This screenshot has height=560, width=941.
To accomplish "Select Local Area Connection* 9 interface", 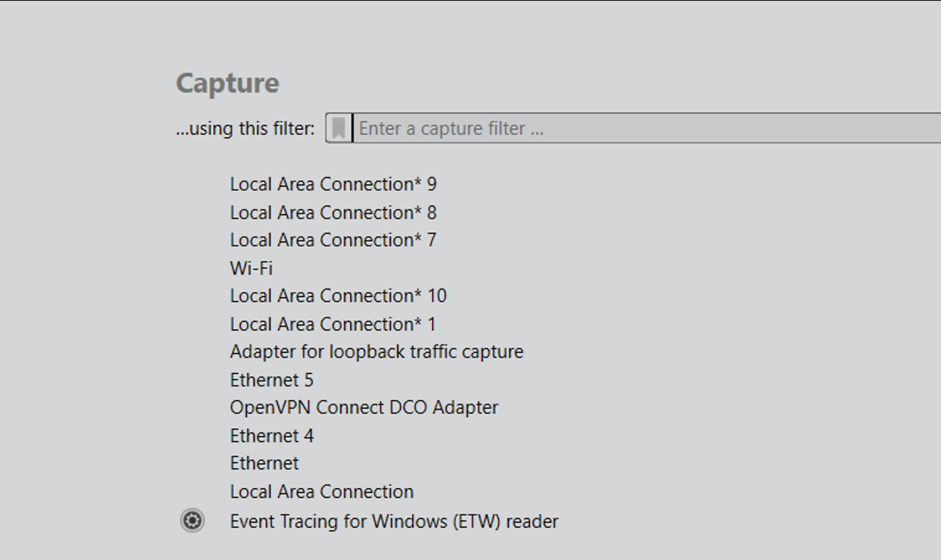I will pyautogui.click(x=333, y=184).
